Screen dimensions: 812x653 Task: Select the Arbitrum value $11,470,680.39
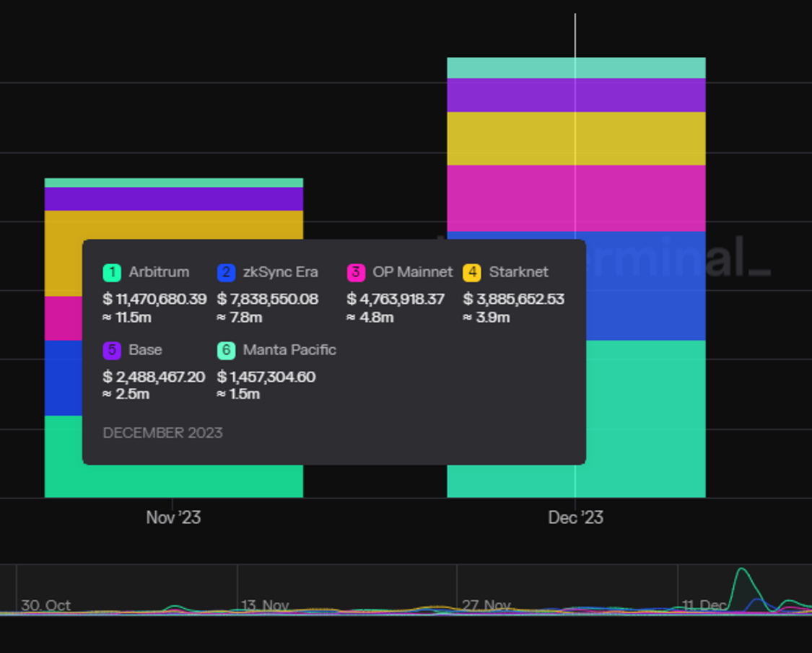(154, 299)
